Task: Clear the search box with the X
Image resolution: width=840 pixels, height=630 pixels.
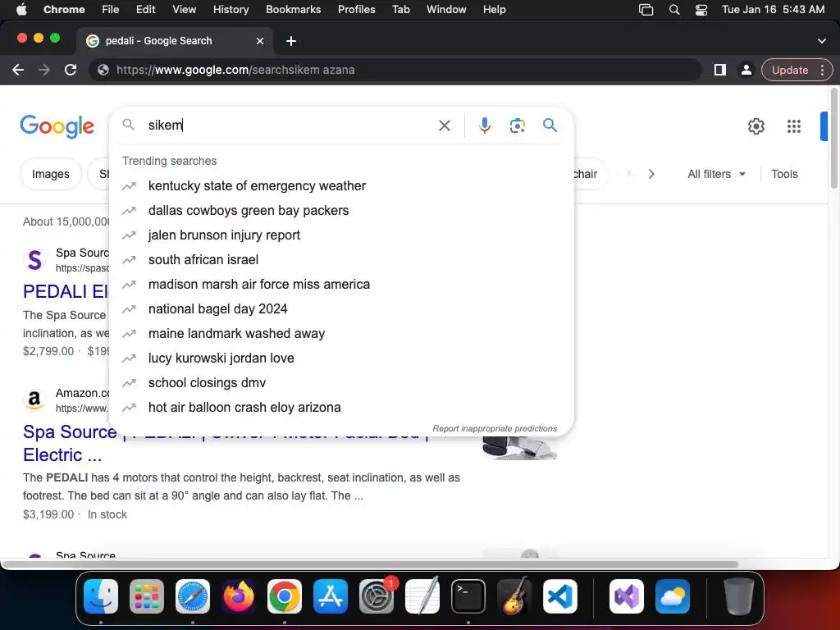Action: (x=444, y=126)
